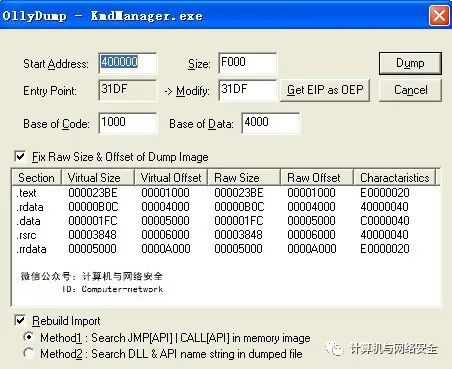Viewport: 452px width, 369px height.
Task: Click the Modify entry point field
Action: pos(248,90)
